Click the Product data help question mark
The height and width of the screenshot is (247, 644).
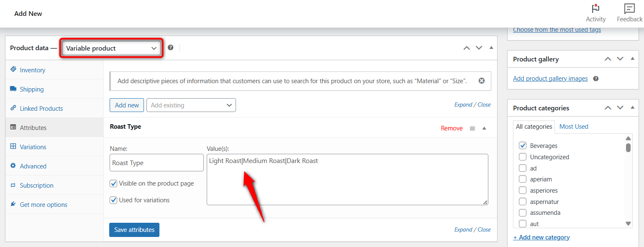coord(171,47)
